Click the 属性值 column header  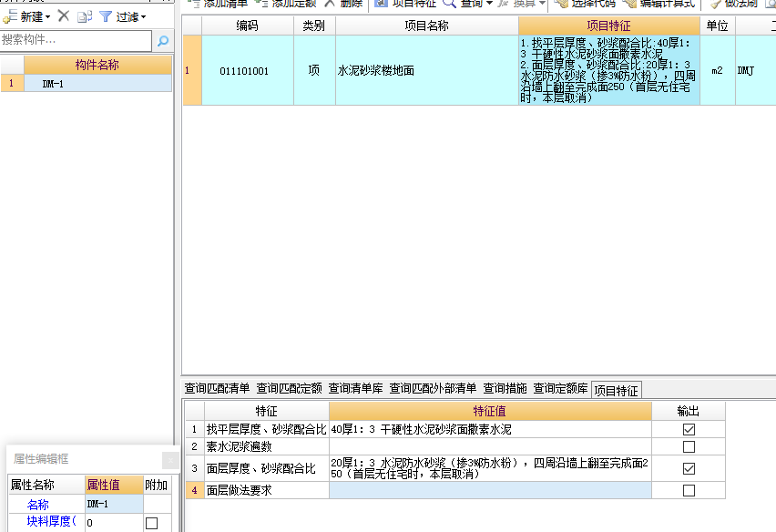click(115, 485)
